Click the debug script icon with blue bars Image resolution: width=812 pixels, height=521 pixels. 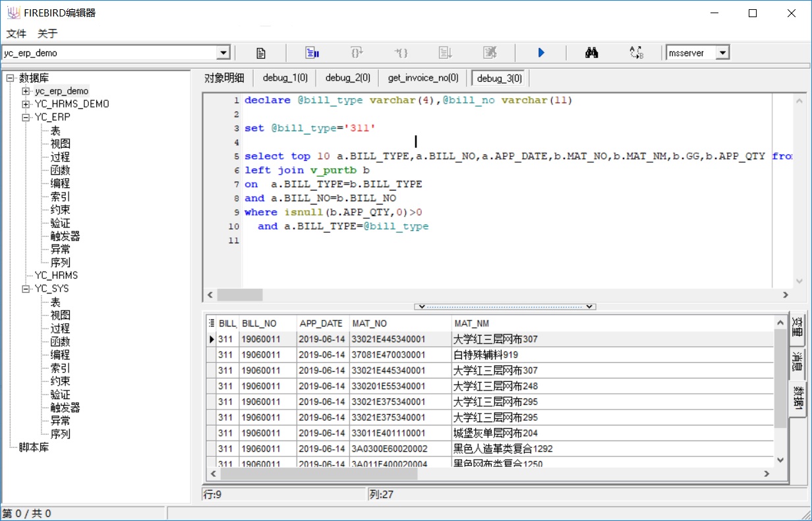pos(312,53)
